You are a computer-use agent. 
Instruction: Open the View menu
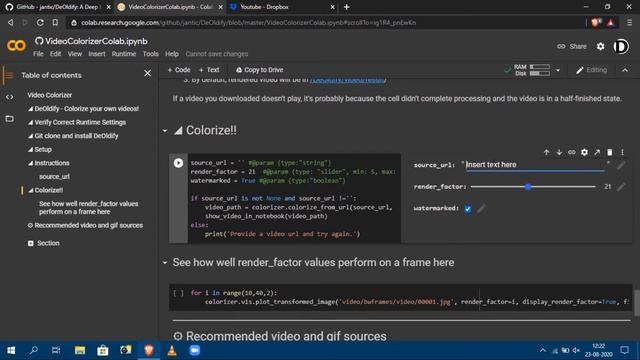(x=75, y=54)
